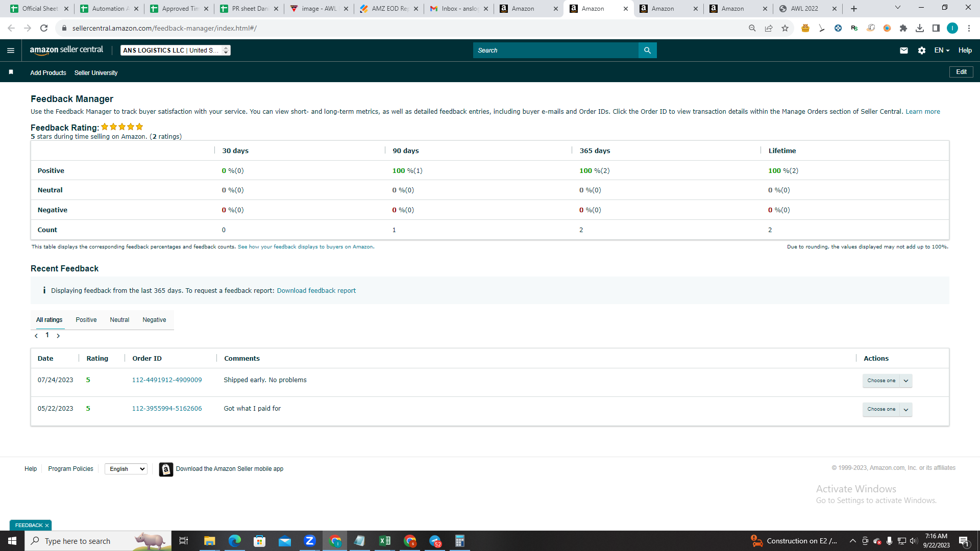
Task: Open the ANS LOGISTICS LLC account selector
Action: (176, 50)
